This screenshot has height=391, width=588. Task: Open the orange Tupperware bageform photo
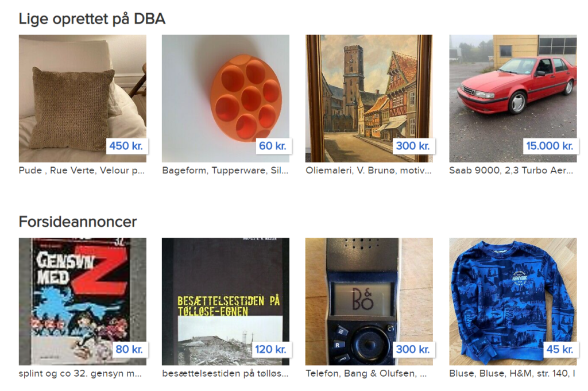pyautogui.click(x=225, y=99)
